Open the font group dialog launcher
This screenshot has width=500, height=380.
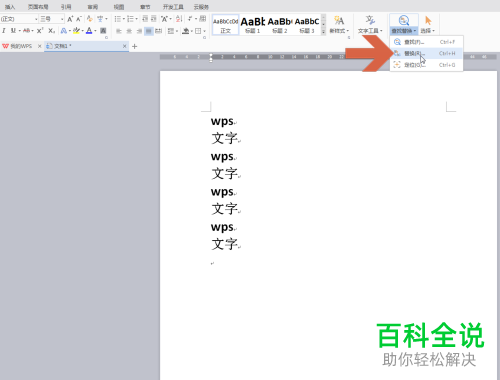pos(106,38)
